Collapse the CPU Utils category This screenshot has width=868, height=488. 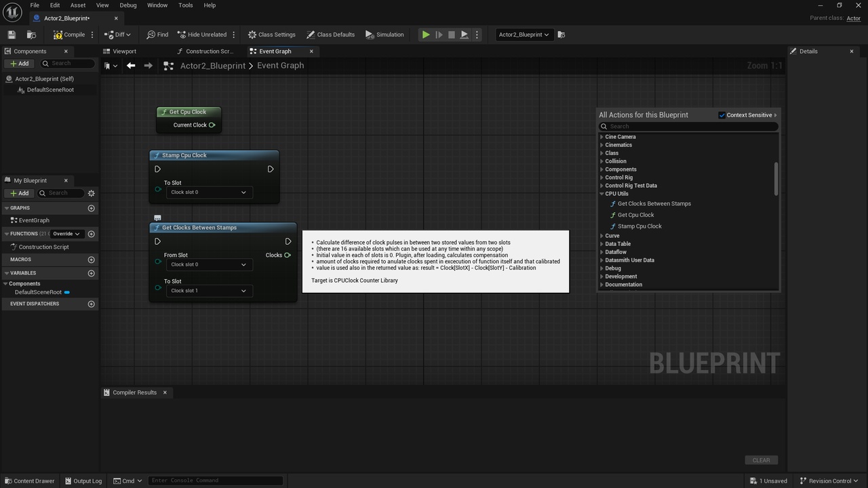pyautogui.click(x=601, y=194)
